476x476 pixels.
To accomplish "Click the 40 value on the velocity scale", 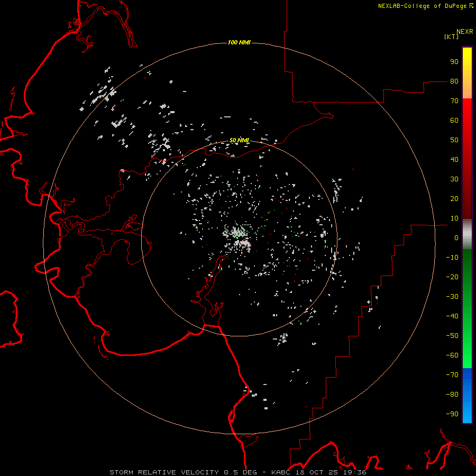I will (454, 160).
